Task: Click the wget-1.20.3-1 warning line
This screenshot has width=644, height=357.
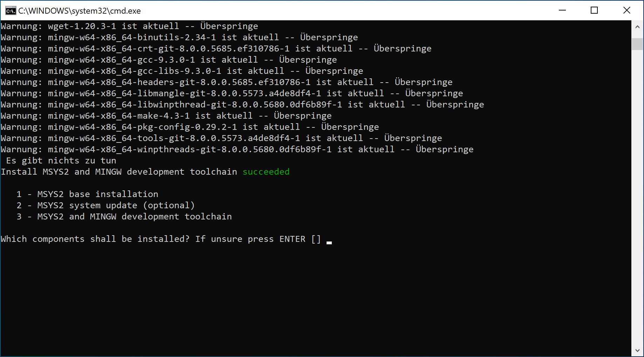Action: 129,26
